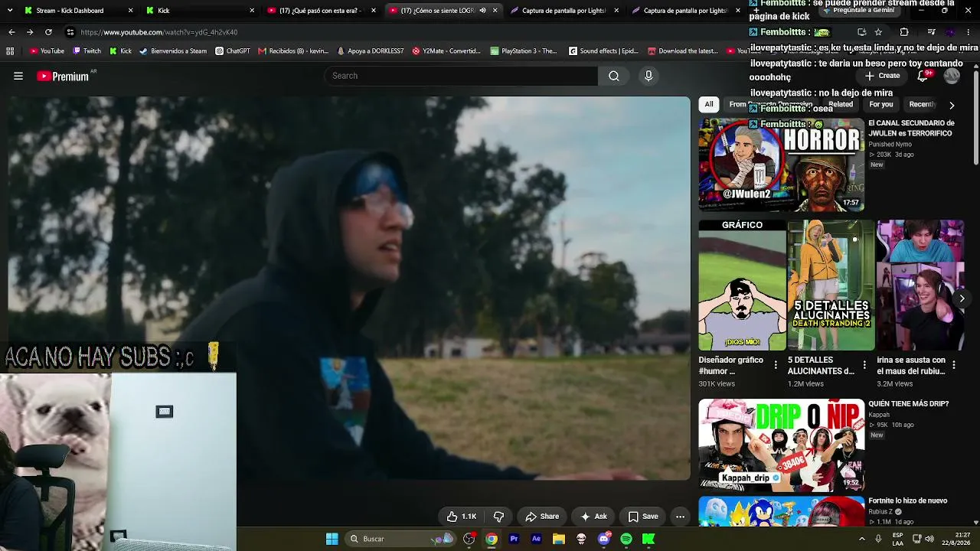Open the Twitch bookmark
Screen dimensions: 980x551
point(87,51)
